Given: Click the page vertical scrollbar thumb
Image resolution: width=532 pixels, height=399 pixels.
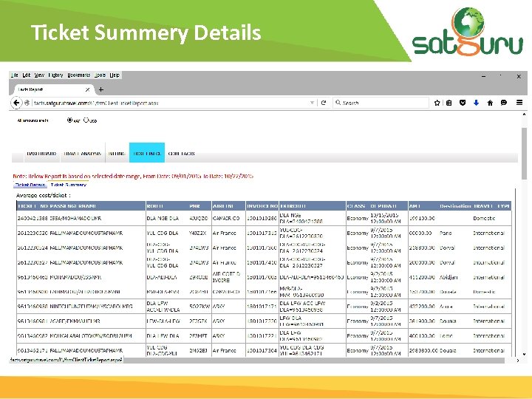Looking at the screenshot, I should 524,154.
